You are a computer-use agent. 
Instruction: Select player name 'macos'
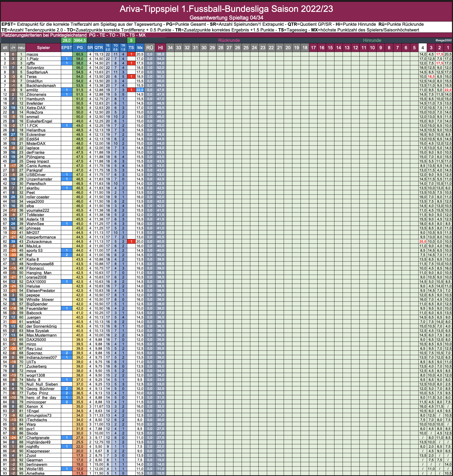coord(32,54)
